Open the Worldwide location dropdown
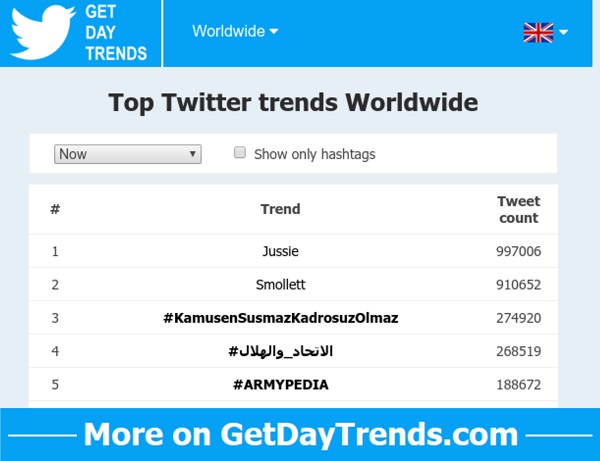The width and height of the screenshot is (600, 461). point(235,31)
